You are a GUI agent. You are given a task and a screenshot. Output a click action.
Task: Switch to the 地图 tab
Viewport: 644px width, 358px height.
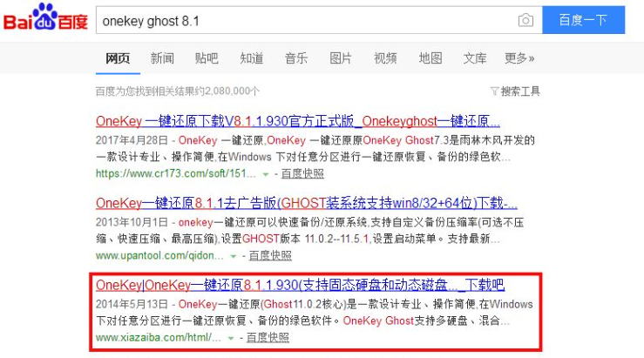[x=430, y=58]
